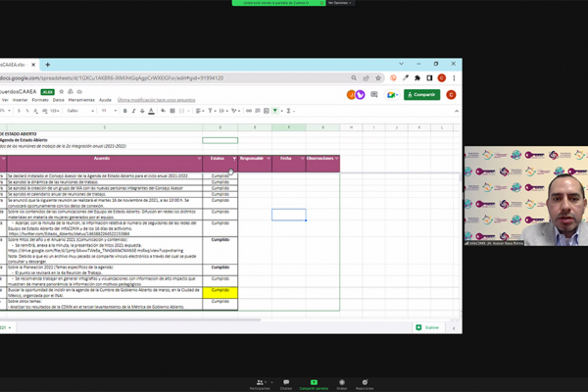588x392 pixels.
Task: Open the Estatus column filter dropdown
Action: click(x=234, y=159)
